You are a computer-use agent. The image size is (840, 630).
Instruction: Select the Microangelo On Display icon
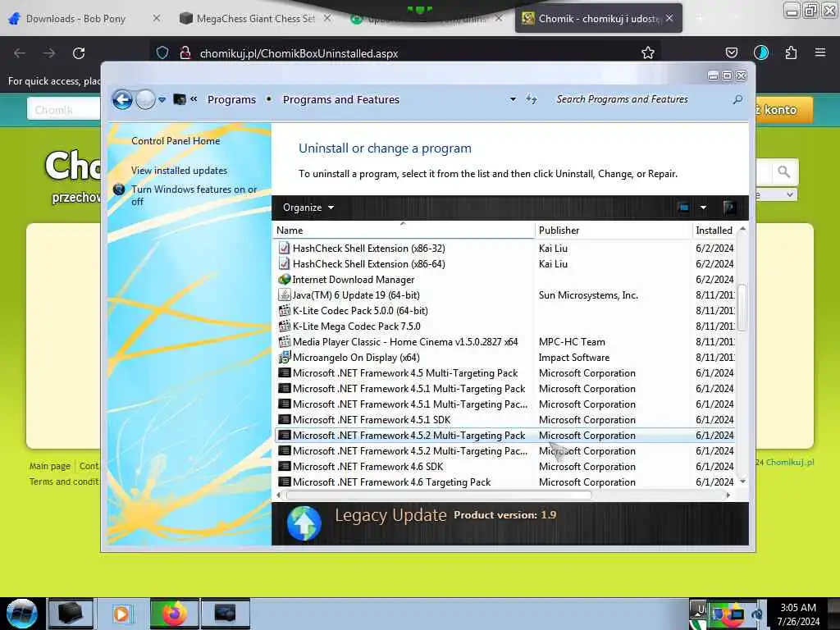tap(284, 357)
